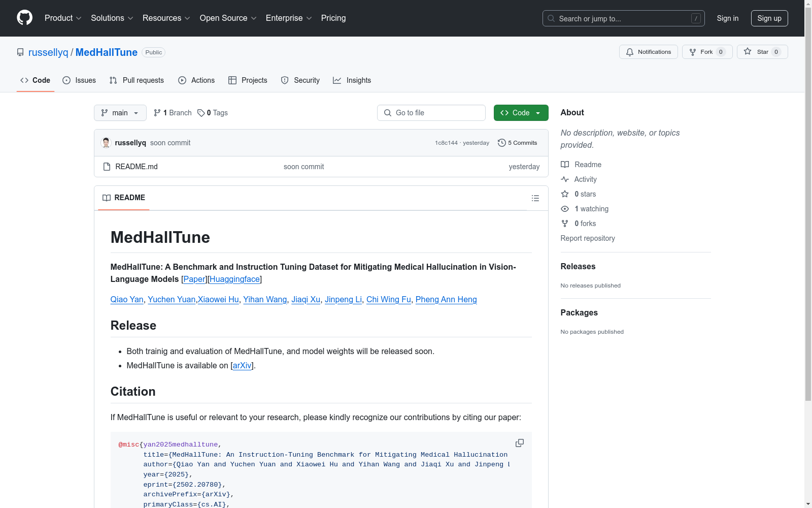
Task: Click the page vertical scrollbar
Action: (808, 203)
